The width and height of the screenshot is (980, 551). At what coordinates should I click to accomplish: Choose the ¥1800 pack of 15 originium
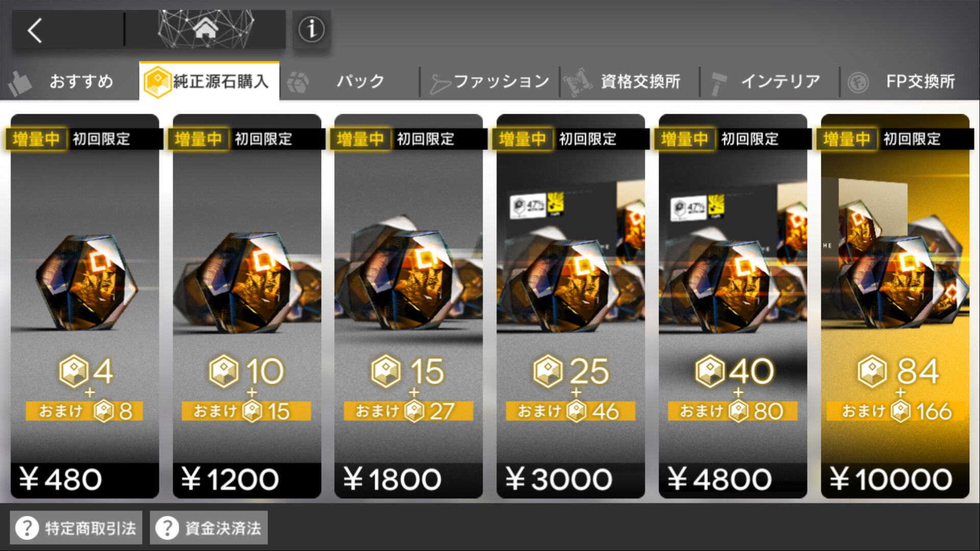(x=409, y=306)
